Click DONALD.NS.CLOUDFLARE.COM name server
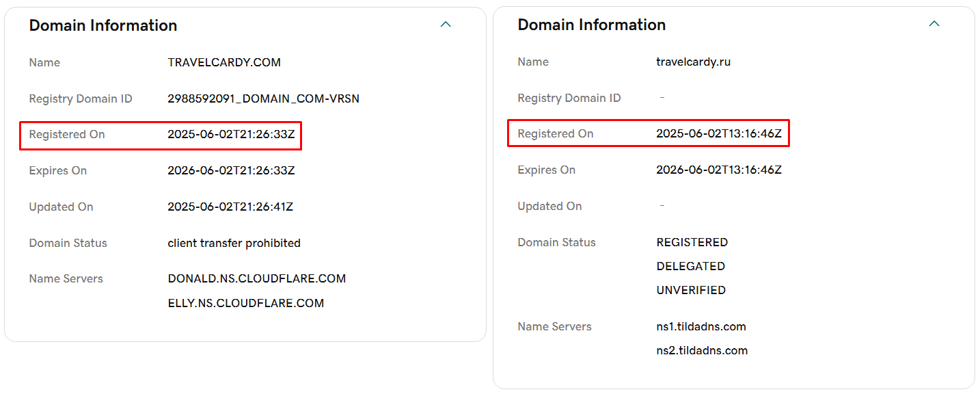The height and width of the screenshot is (394, 980). point(256,279)
